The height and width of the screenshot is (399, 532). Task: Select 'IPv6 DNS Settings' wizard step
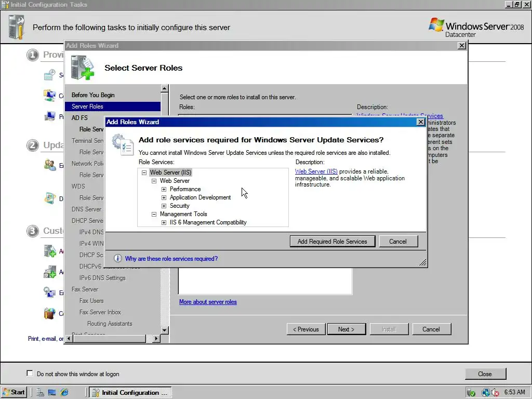pos(102,278)
